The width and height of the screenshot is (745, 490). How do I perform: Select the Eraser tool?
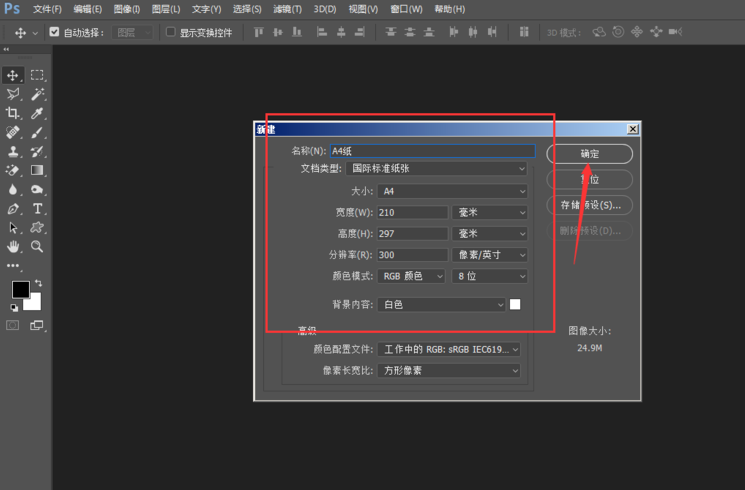point(13,170)
